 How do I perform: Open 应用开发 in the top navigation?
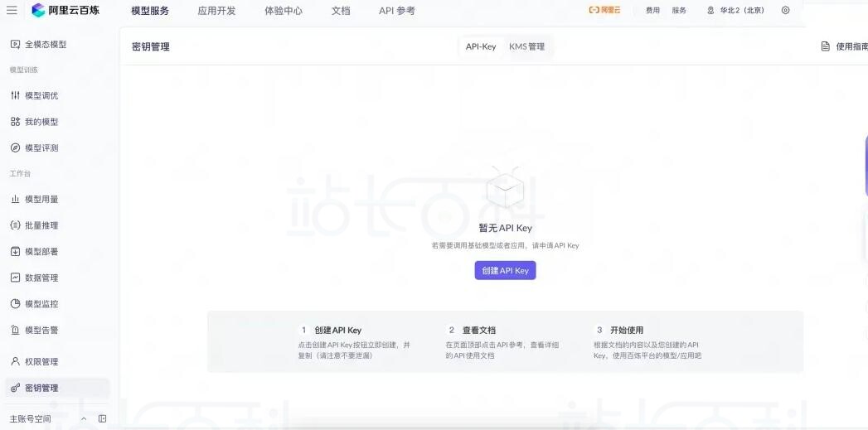[216, 11]
